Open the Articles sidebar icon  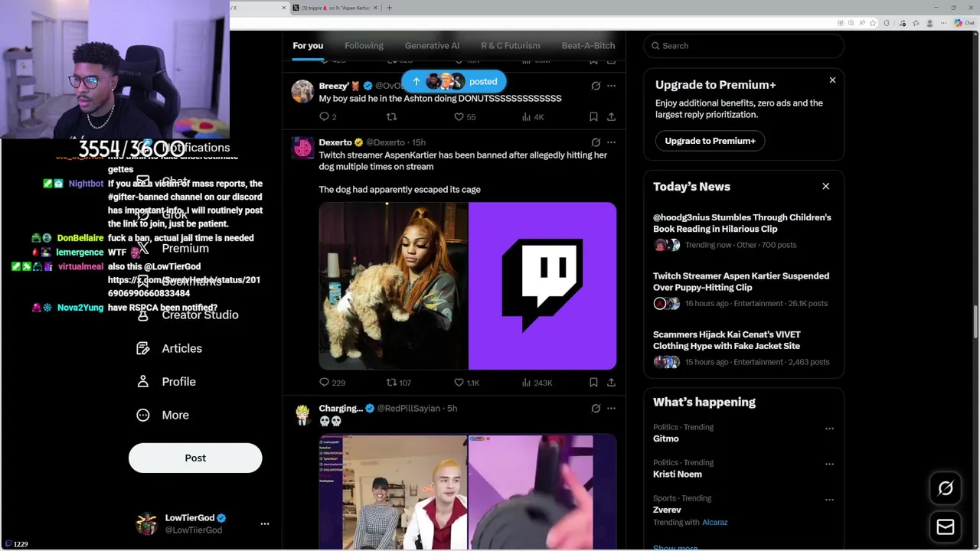pyautogui.click(x=142, y=348)
